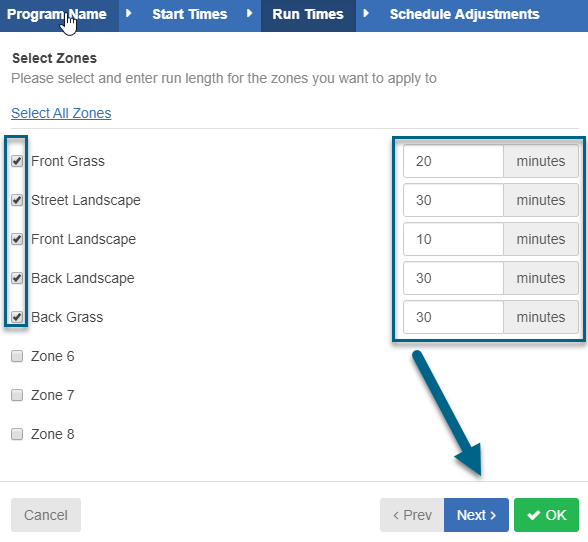Viewport: 588px width, 542px height.
Task: Uncheck the Back Grass checkbox
Action: pyautogui.click(x=17, y=317)
